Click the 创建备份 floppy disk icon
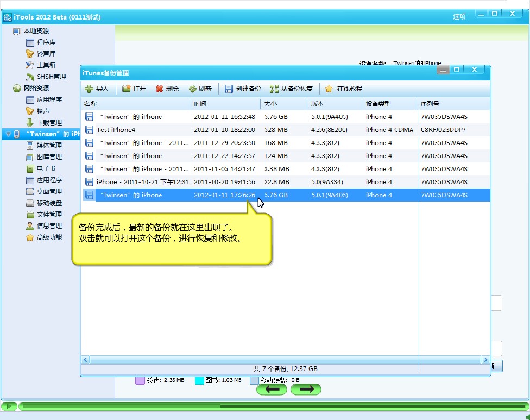 (229, 89)
